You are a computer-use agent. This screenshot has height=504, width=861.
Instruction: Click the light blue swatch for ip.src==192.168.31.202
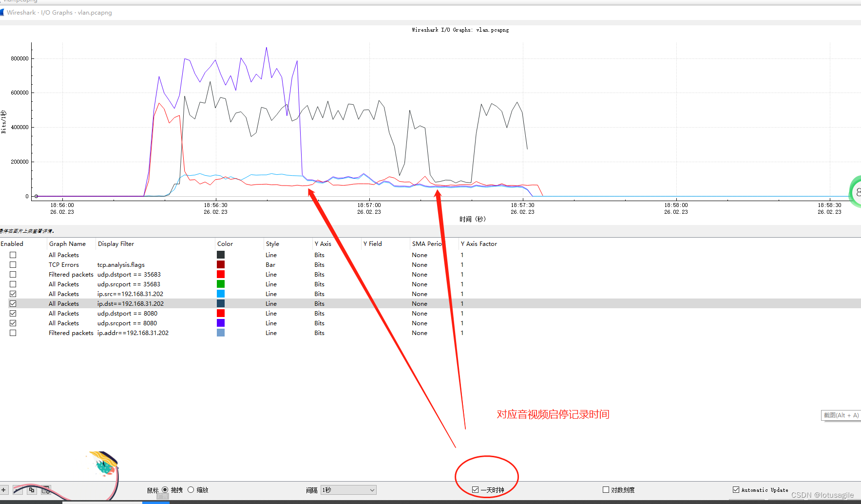tap(221, 294)
